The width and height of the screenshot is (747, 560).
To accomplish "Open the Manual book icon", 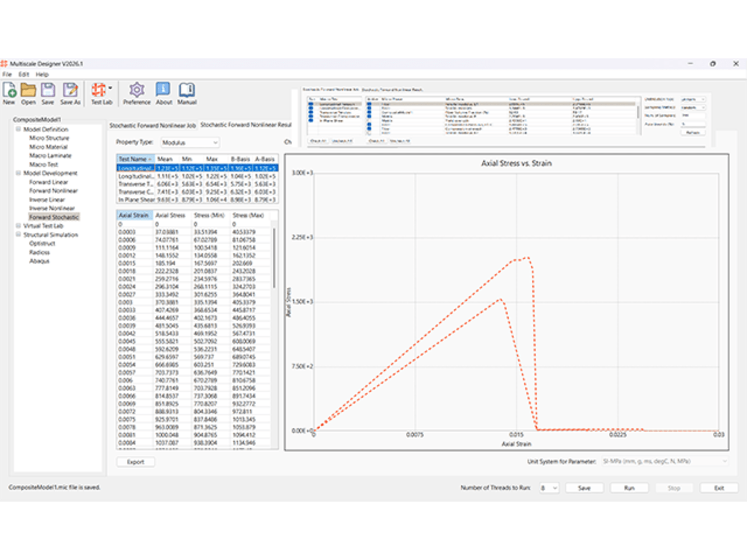I will (x=187, y=90).
